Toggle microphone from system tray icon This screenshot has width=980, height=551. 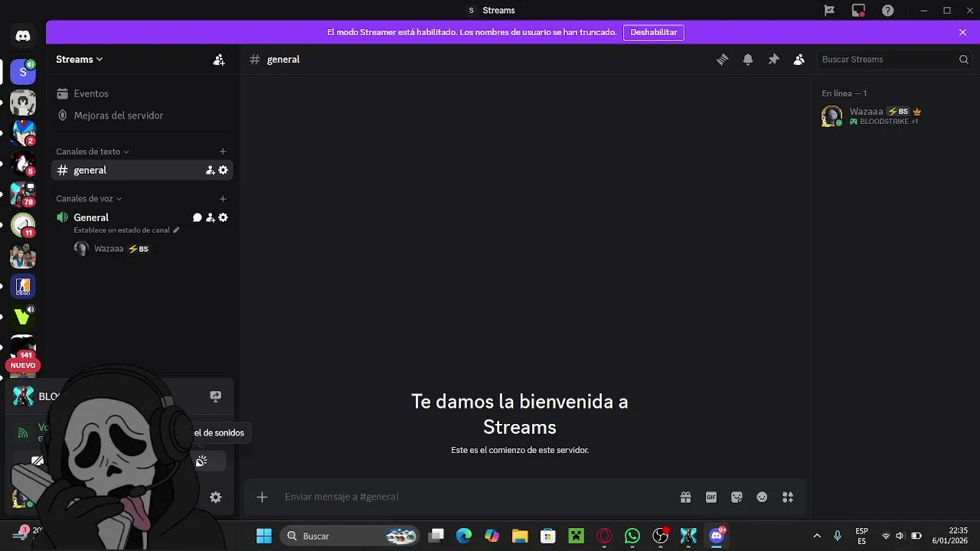[x=838, y=536]
